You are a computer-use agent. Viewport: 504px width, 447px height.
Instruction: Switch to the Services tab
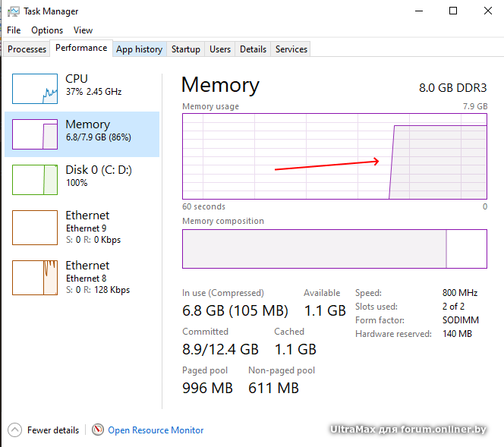(x=291, y=49)
